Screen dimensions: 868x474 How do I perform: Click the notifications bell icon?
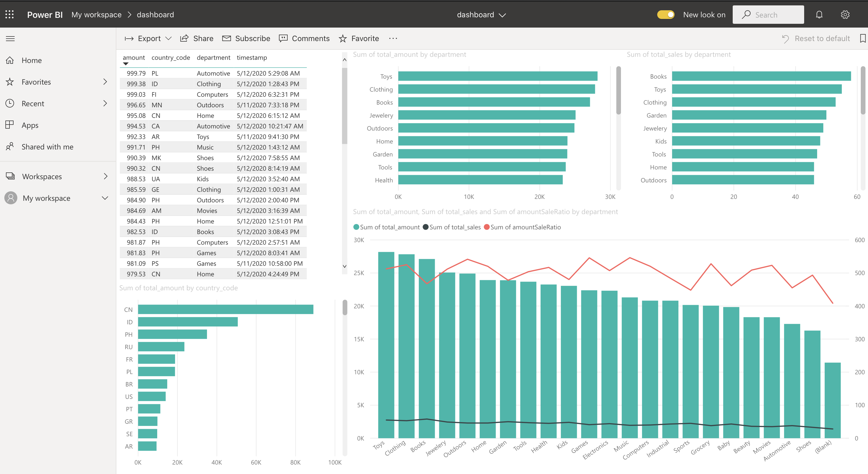coord(819,15)
